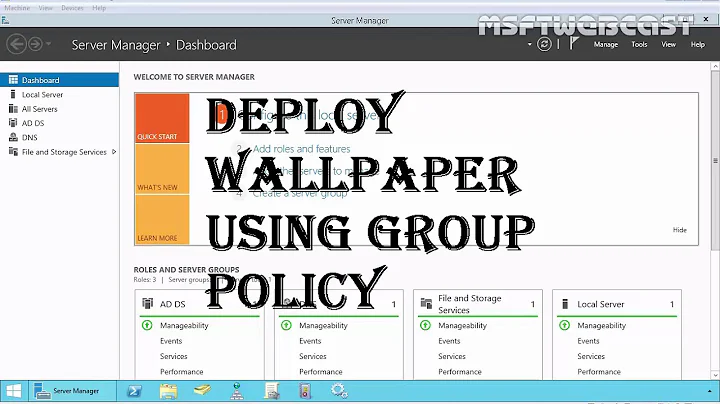Screen dimensions: 720x404
Task: Open DNS in the sidebar
Action: point(29,137)
